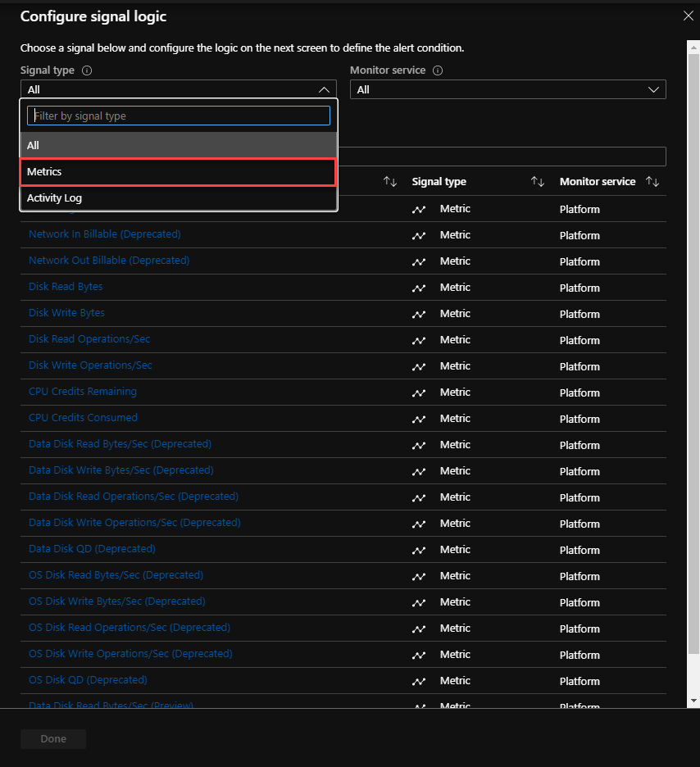The image size is (700, 767).
Task: Collapse the Signal type dropdown
Action: pyautogui.click(x=325, y=89)
